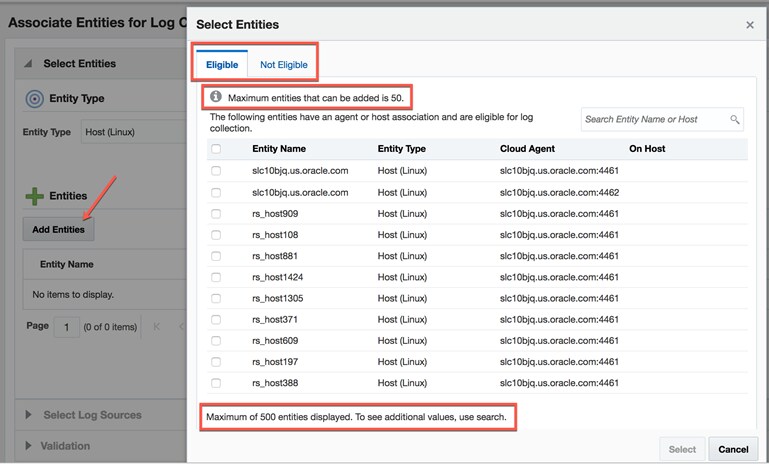Open the Entity Type dropdown showing Host (Linux)
The height and width of the screenshot is (464, 769).
click(130, 132)
